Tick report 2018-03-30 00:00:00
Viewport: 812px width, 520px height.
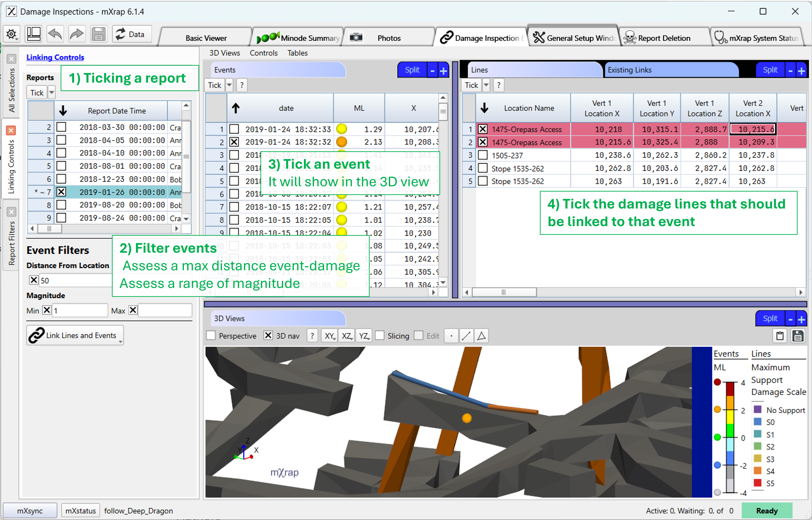[61, 127]
